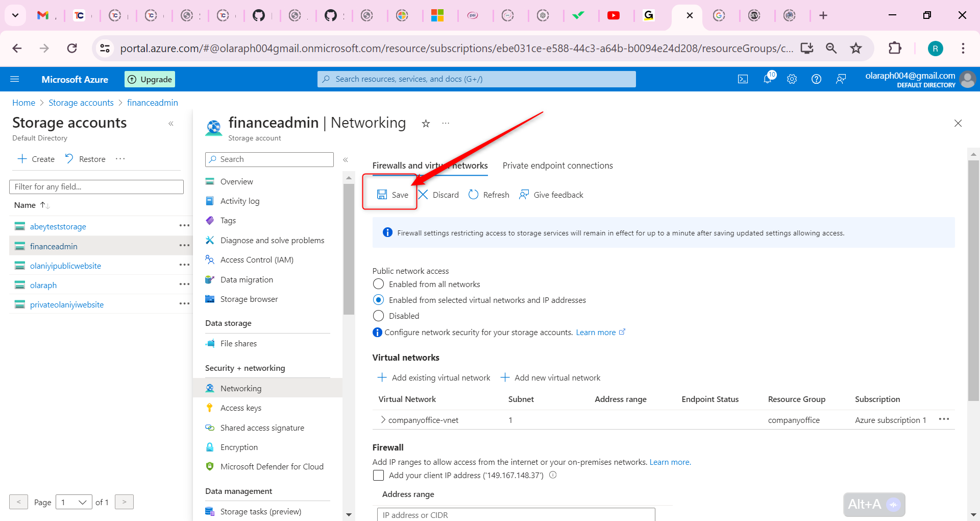Open Overview in the resource menu
Viewport: 980px width, 521px height.
236,181
